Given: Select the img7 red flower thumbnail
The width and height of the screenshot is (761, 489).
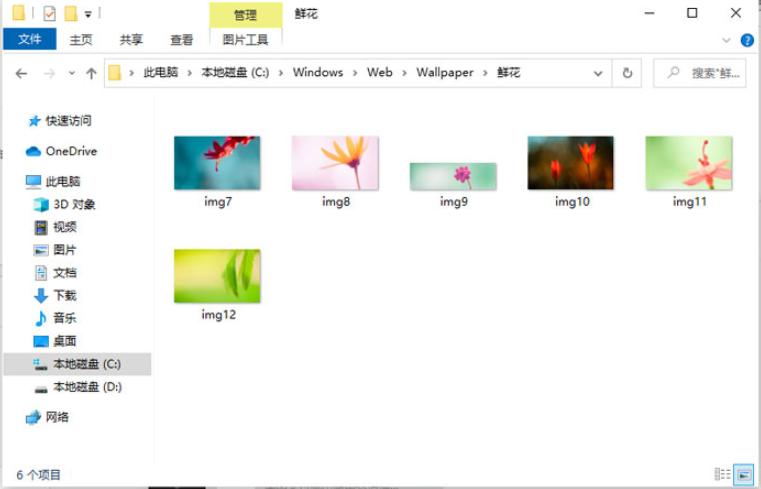Looking at the screenshot, I should point(217,163).
